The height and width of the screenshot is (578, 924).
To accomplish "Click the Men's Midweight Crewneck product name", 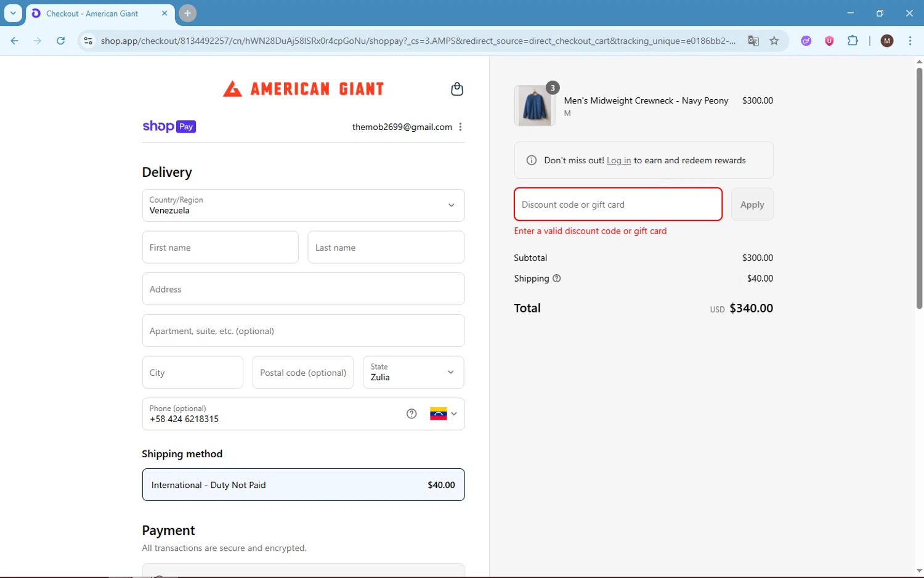I will click(646, 100).
